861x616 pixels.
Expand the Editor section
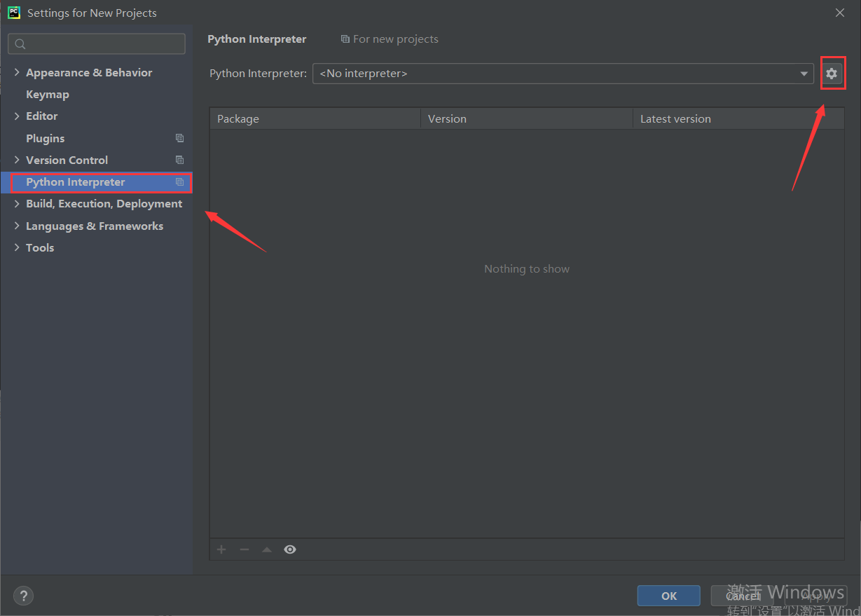(17, 116)
